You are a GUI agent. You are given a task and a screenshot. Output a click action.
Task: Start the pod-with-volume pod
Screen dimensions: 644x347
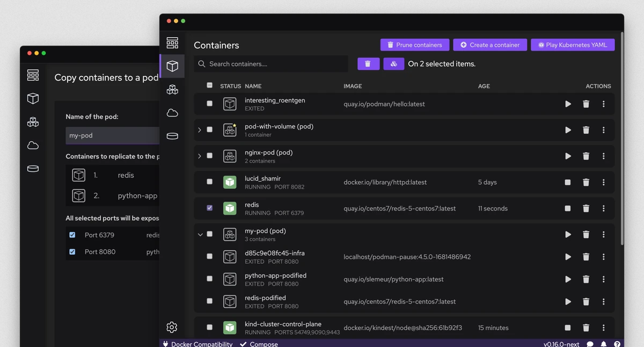coord(568,130)
